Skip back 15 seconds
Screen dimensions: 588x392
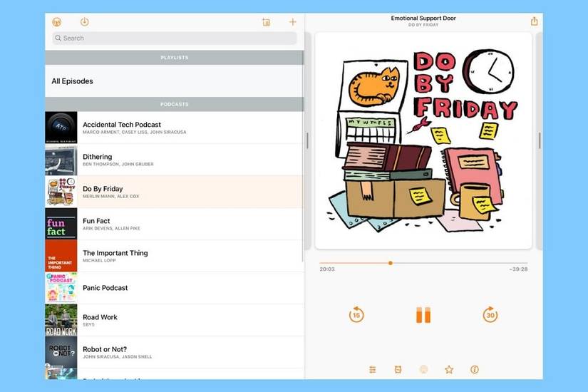[x=356, y=315]
